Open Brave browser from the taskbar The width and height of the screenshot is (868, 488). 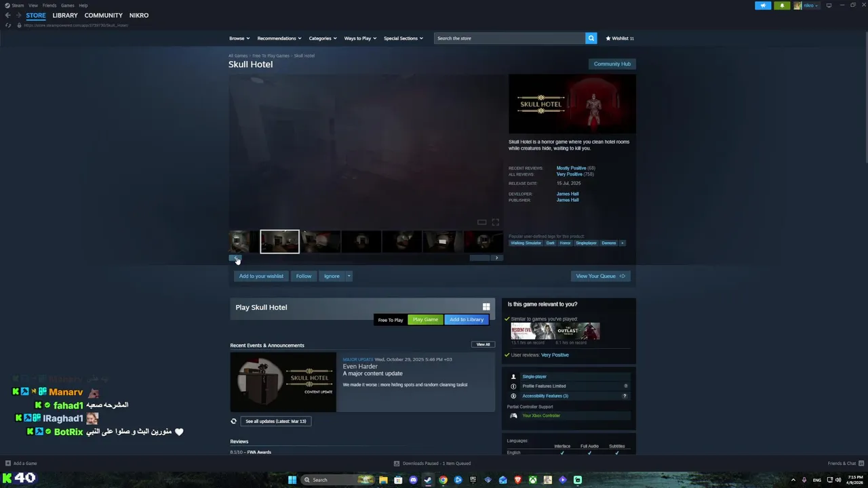click(x=517, y=480)
